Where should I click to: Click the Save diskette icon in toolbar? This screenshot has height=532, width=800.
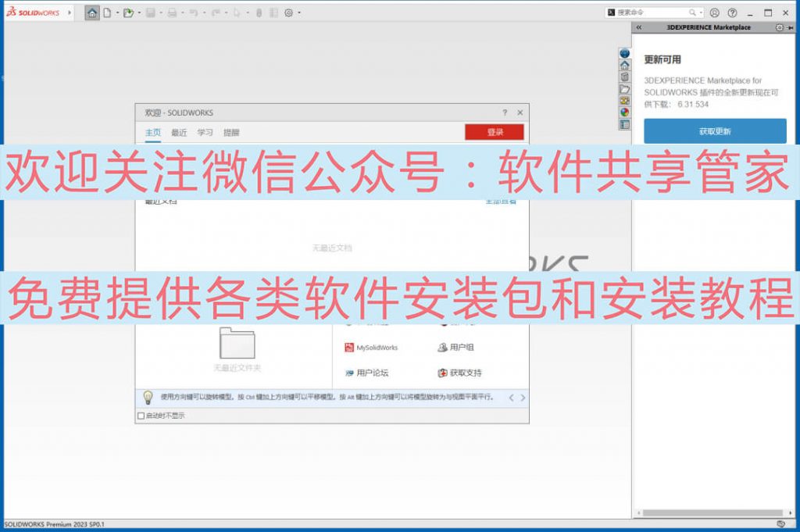[x=151, y=12]
